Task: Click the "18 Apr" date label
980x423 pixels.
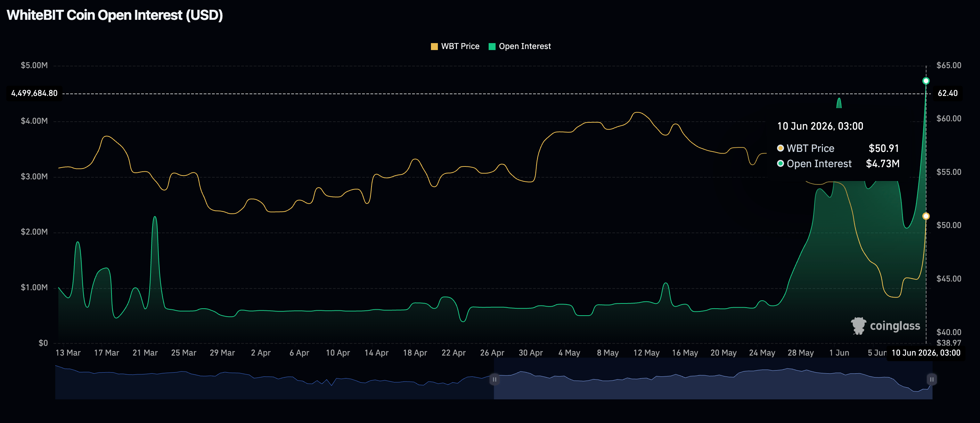Action: [415, 353]
